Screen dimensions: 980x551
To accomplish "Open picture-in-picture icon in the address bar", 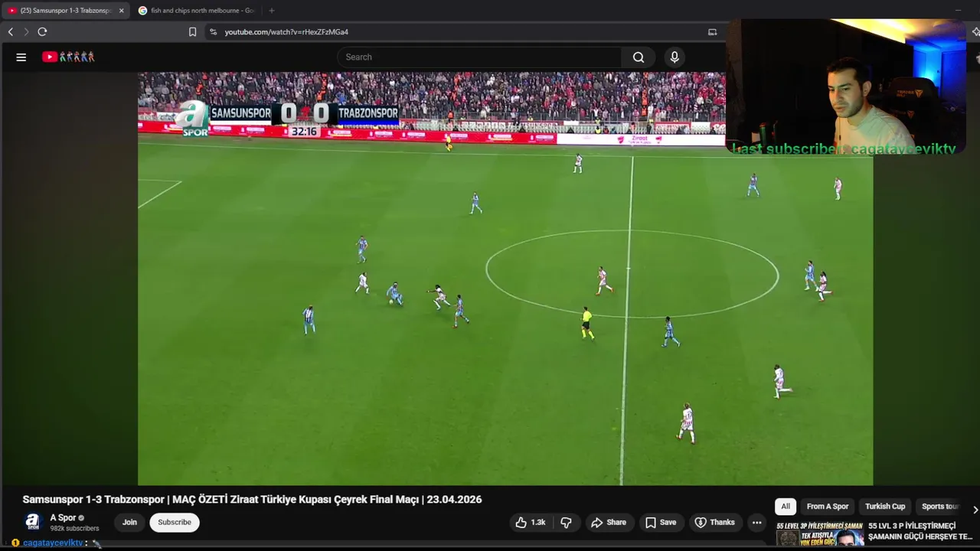I will [712, 31].
